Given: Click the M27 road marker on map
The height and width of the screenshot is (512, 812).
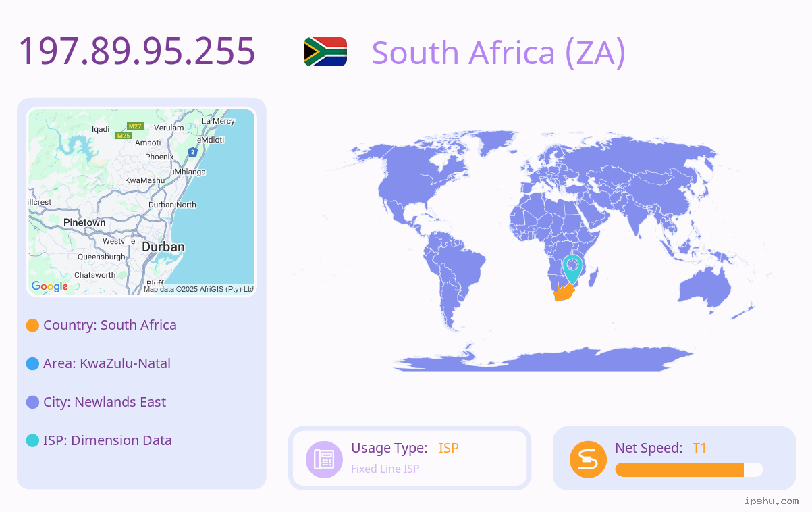Looking at the screenshot, I should [x=135, y=126].
